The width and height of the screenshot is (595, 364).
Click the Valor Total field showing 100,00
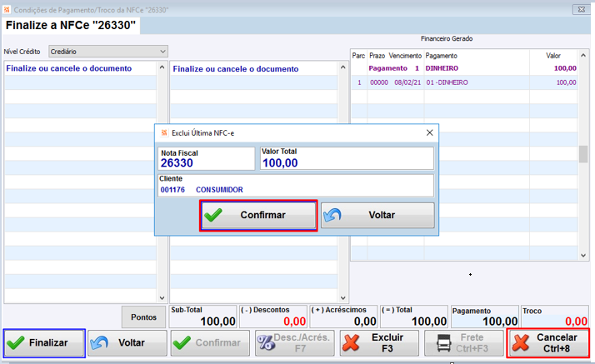pos(347,158)
